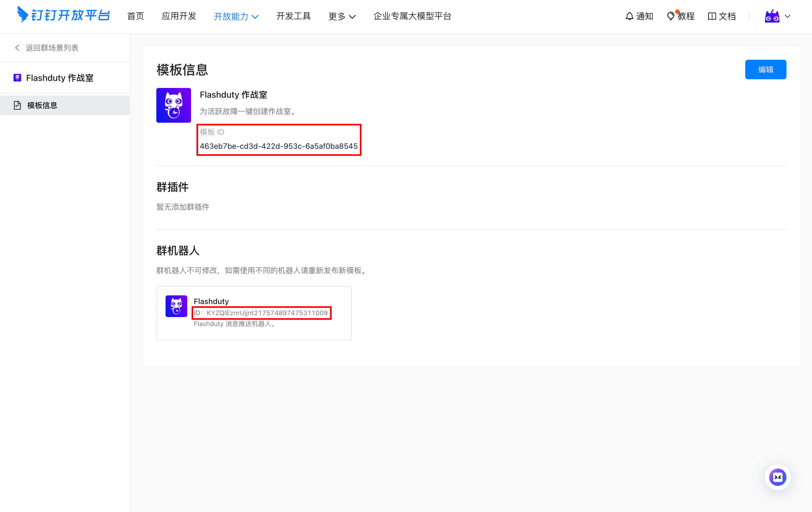Open the 文档 book documentation
The width and height of the screenshot is (812, 512).
point(722,16)
